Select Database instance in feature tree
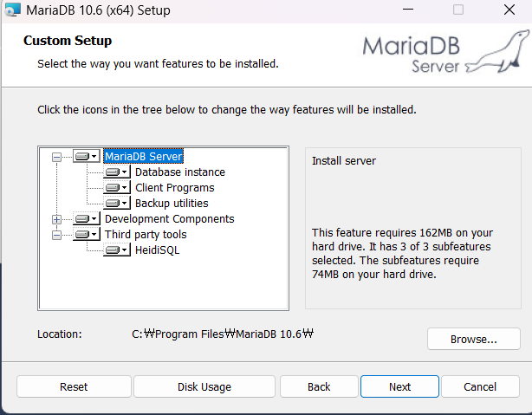532x415 pixels. [180, 172]
